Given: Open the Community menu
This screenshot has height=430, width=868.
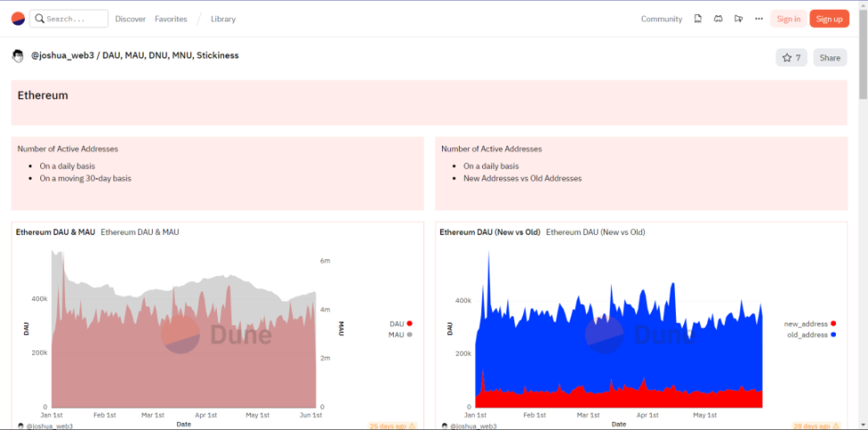Looking at the screenshot, I should pyautogui.click(x=661, y=19).
